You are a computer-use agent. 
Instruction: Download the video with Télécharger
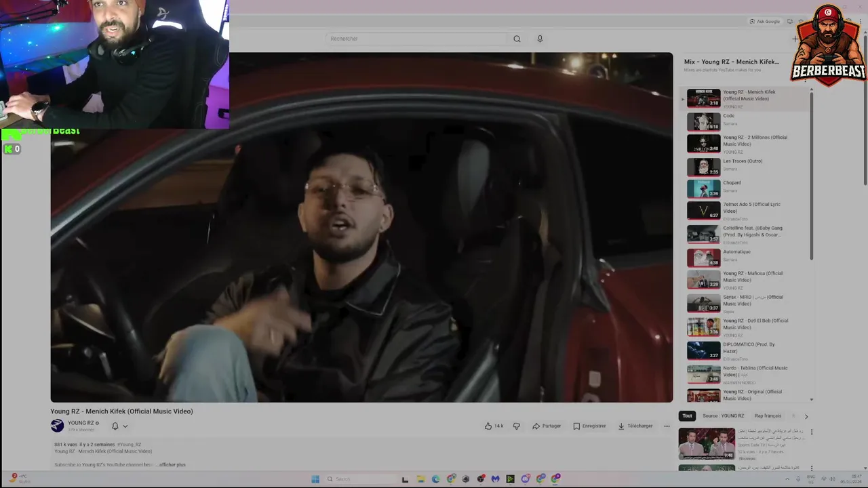(635, 426)
